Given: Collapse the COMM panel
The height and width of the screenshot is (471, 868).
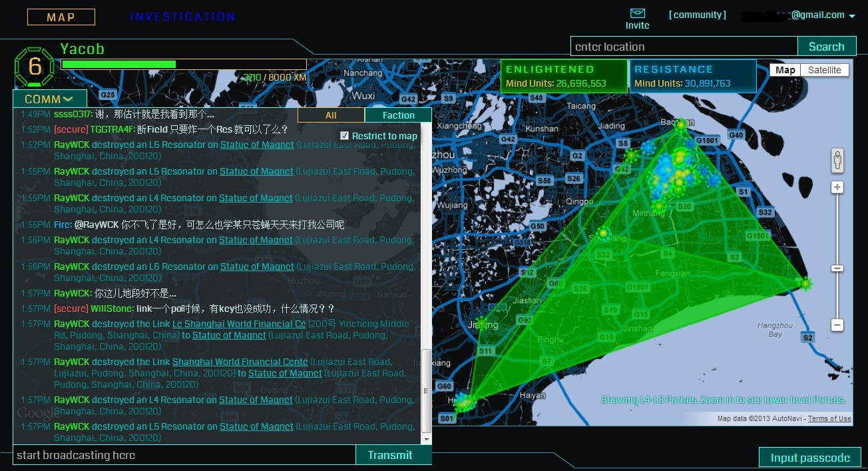Looking at the screenshot, I should click(x=49, y=99).
